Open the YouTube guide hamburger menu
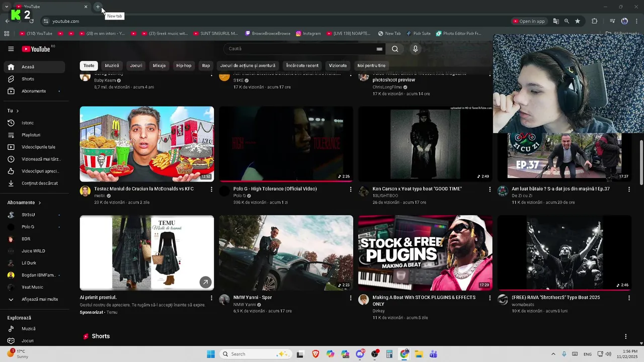This screenshot has height=362, width=644. pyautogui.click(x=11, y=49)
